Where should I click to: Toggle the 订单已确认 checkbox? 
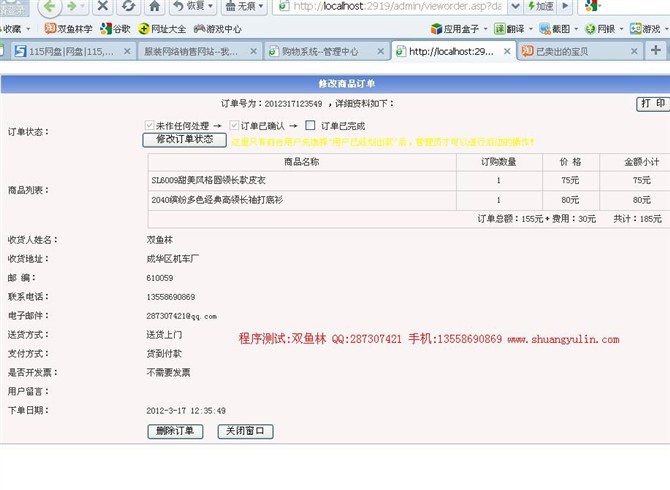click(x=234, y=125)
